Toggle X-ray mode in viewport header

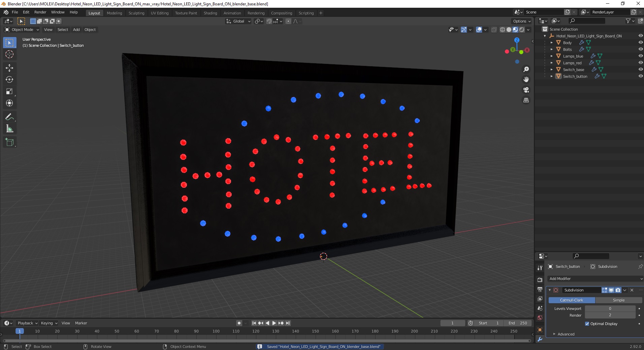coord(494,30)
